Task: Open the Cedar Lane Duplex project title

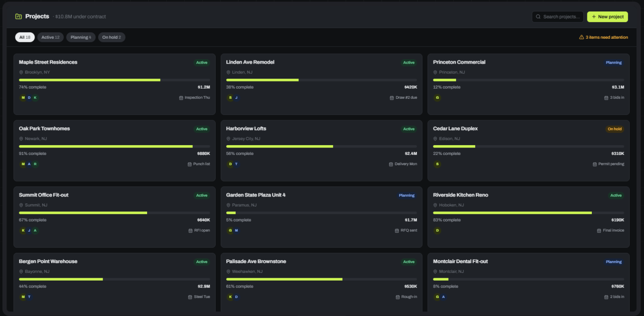Action: (455, 129)
